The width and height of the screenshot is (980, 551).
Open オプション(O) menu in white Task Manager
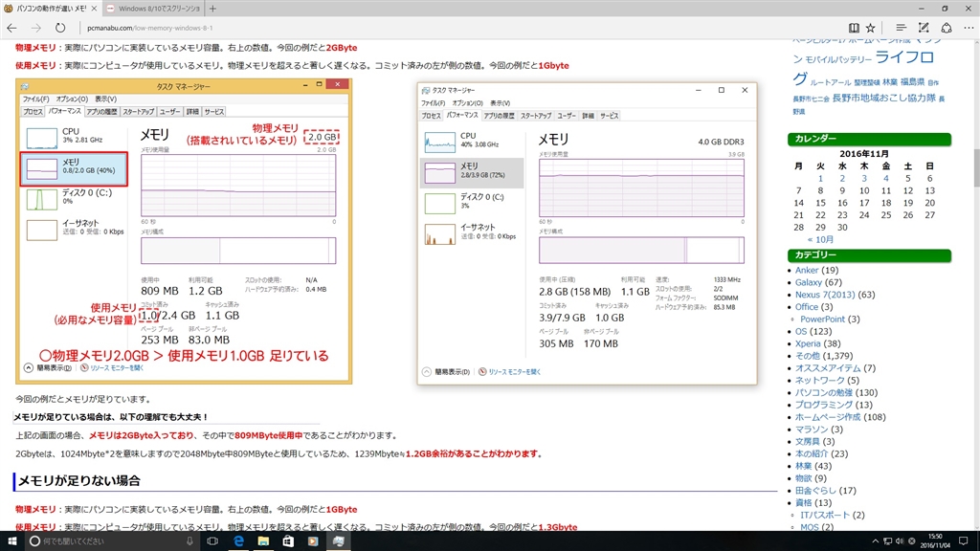pyautogui.click(x=467, y=103)
